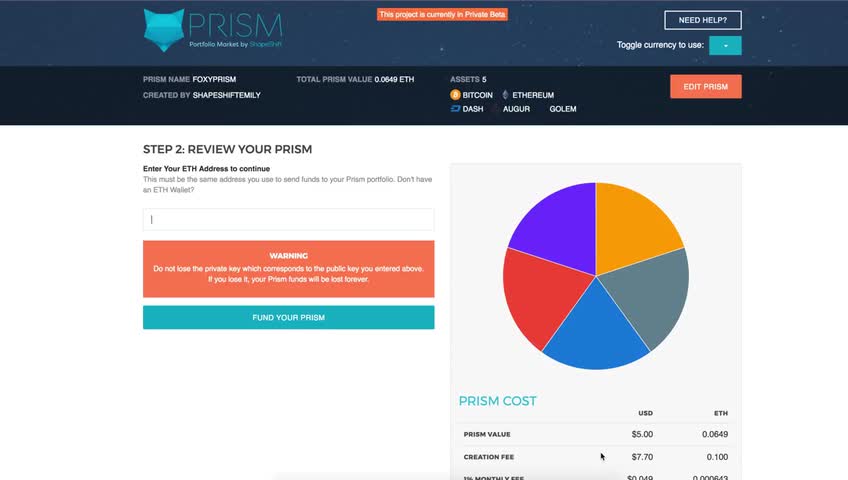Click the ETH column header

click(x=721, y=413)
